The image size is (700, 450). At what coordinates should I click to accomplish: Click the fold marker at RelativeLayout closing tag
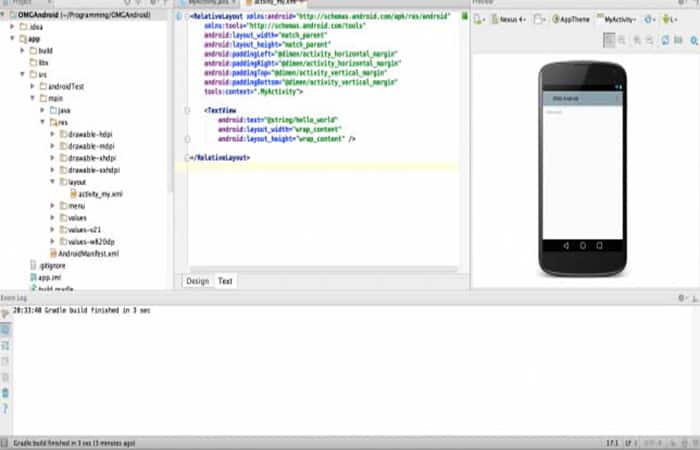click(187, 158)
